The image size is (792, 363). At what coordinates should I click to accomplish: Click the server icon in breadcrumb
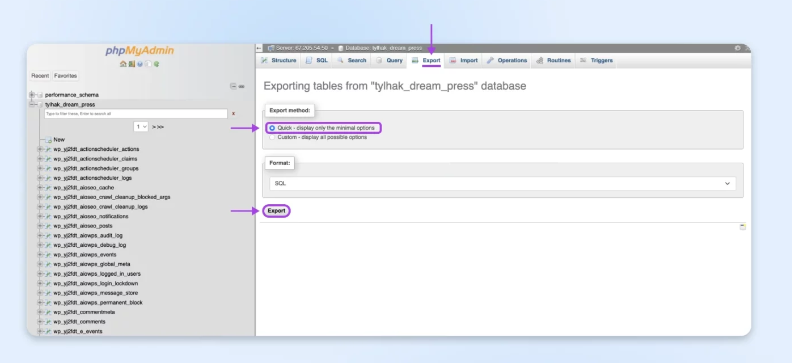click(271, 48)
